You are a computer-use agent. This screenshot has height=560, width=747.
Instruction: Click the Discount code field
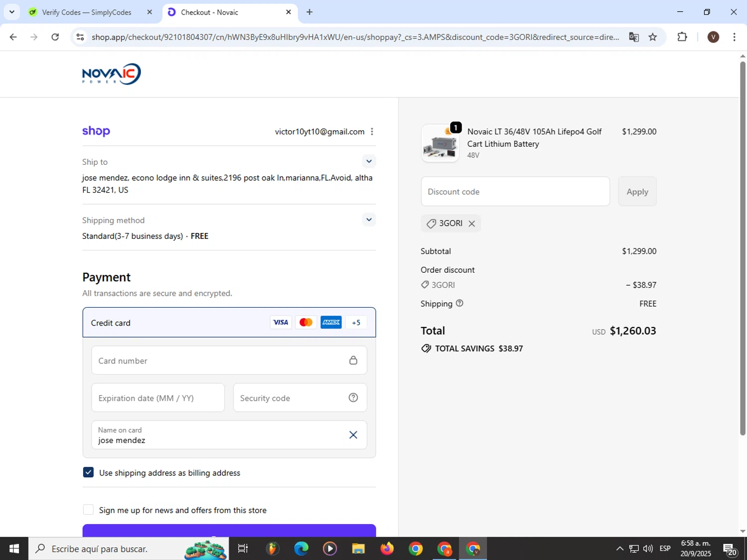[x=515, y=192]
